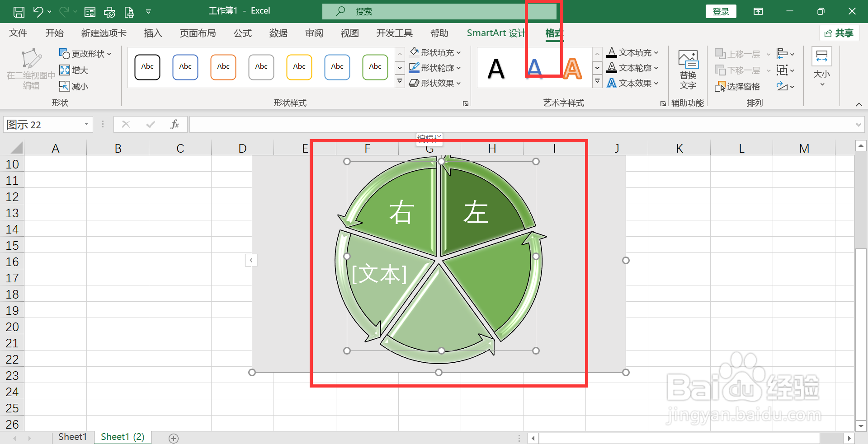The width and height of the screenshot is (868, 444).
Task: Switch to the 插入 ribbon tab
Action: (x=152, y=33)
